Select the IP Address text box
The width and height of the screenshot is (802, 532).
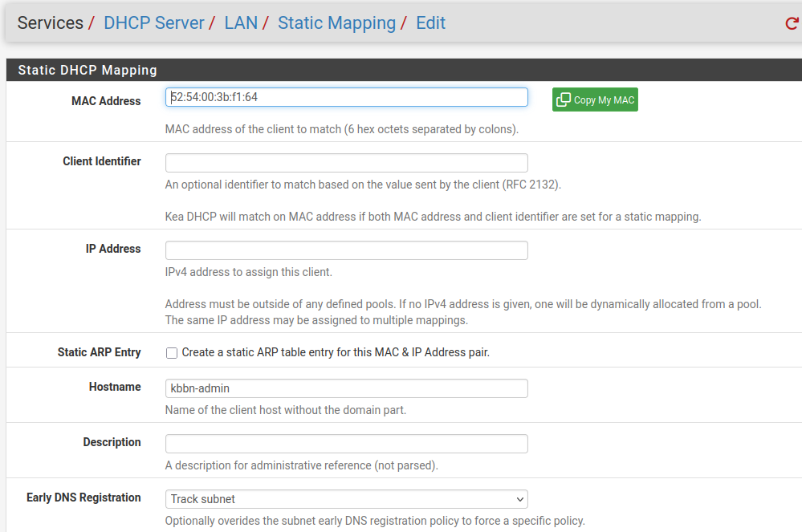click(346, 250)
